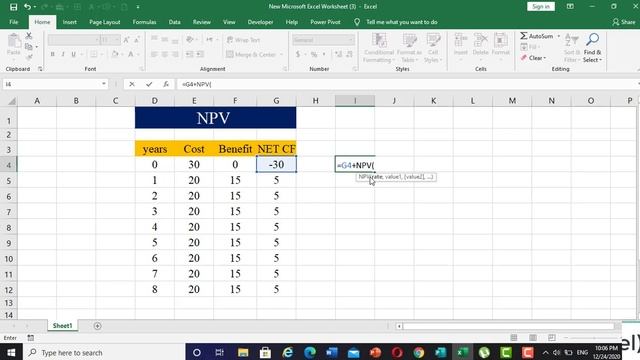Click the Format as Table icon
This screenshot has width=640, height=360.
[x=409, y=41]
